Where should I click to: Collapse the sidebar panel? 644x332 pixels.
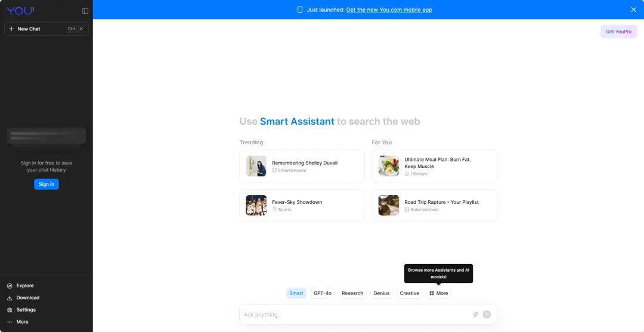point(85,11)
